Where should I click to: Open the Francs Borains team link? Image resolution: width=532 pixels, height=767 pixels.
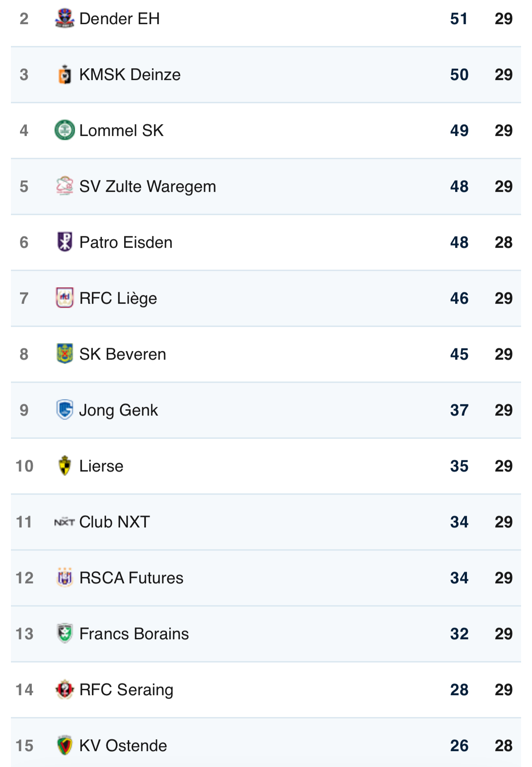[134, 634]
